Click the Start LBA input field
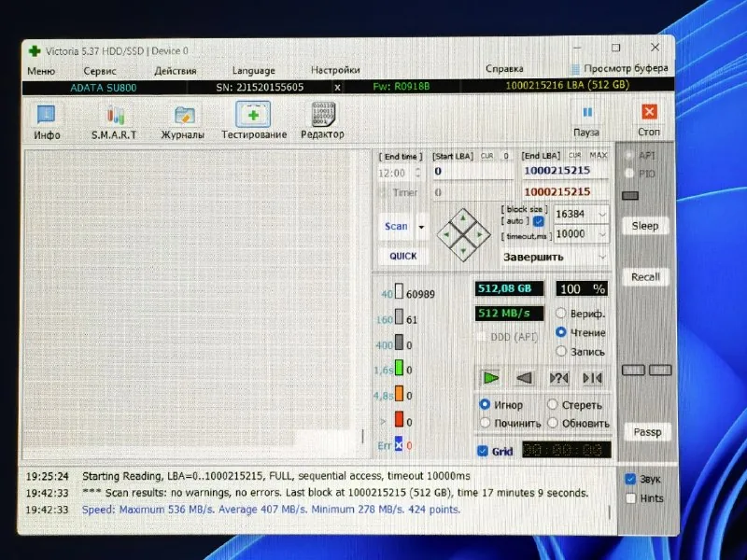 click(x=473, y=172)
